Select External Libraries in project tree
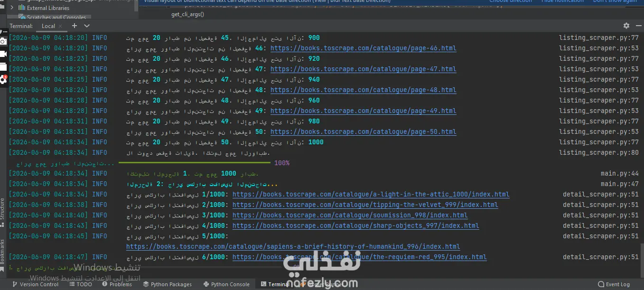The image size is (644, 290). click(48, 8)
